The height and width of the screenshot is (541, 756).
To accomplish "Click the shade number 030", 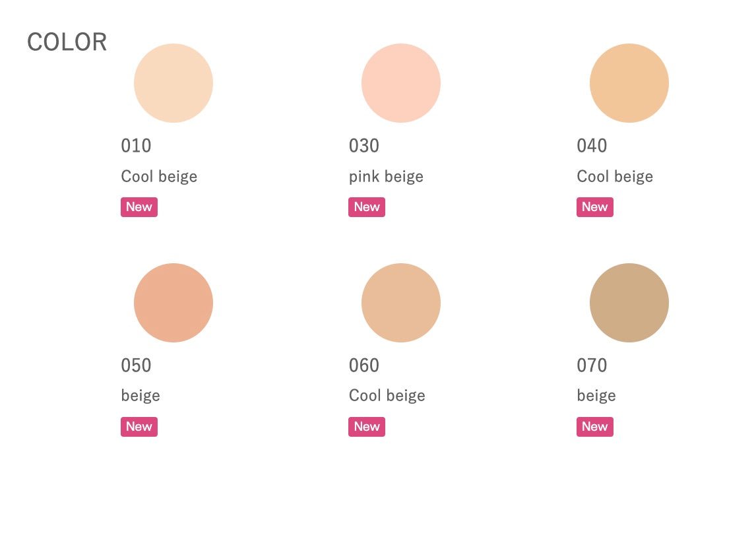I will [x=364, y=146].
